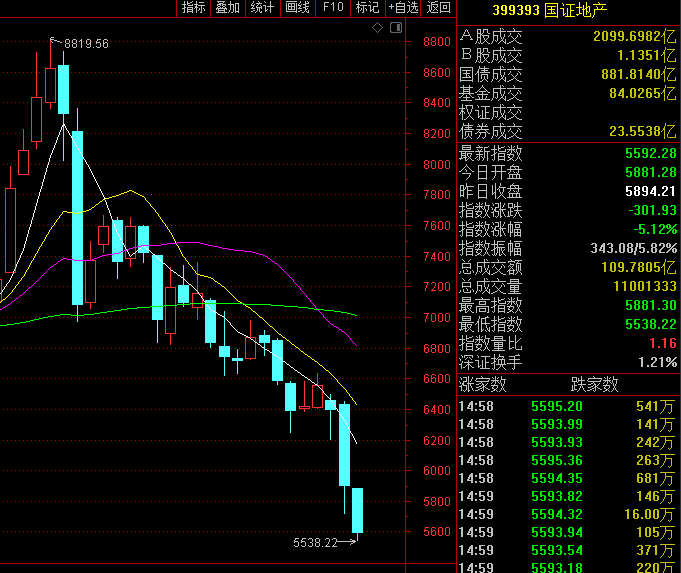Select the 跌家数 header
The image size is (681, 573).
coord(594,384)
